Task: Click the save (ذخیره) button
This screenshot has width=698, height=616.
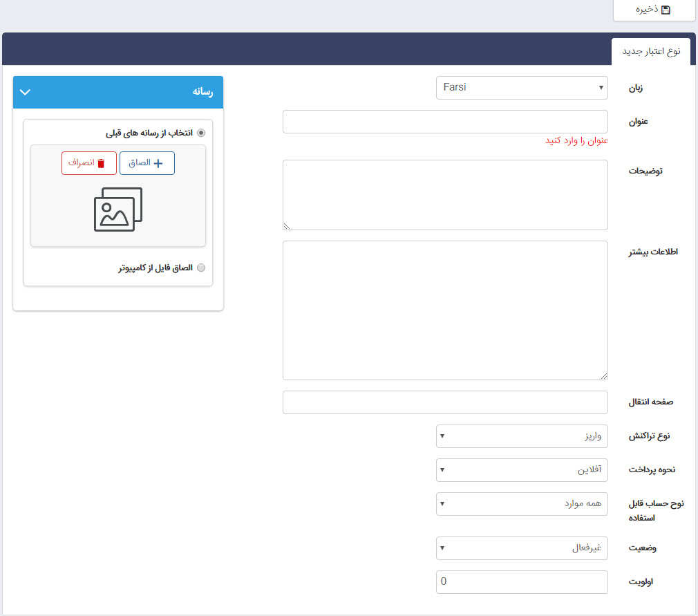Action: pyautogui.click(x=653, y=10)
